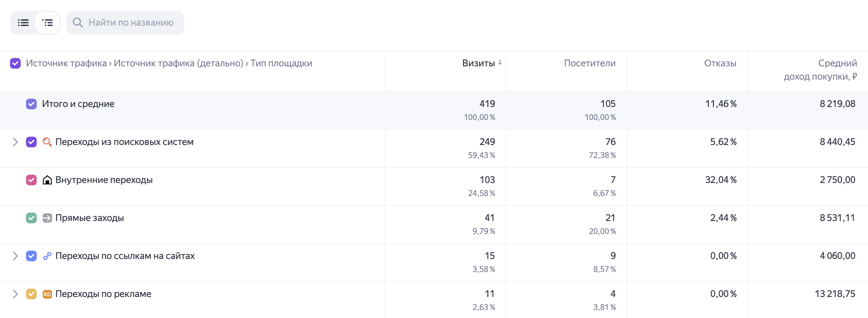Toggle the Прямые заходы checkbox
Image resolution: width=868 pixels, height=318 pixels.
coord(31,218)
